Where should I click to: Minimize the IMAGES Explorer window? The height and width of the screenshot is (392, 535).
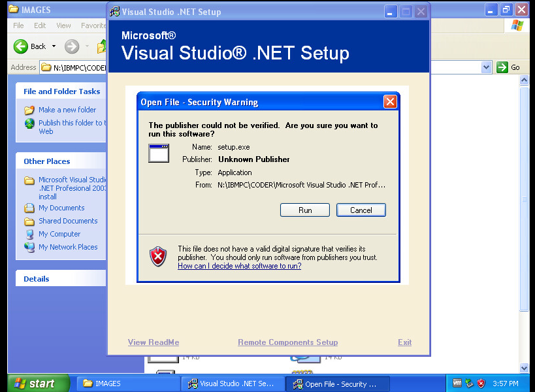point(491,10)
